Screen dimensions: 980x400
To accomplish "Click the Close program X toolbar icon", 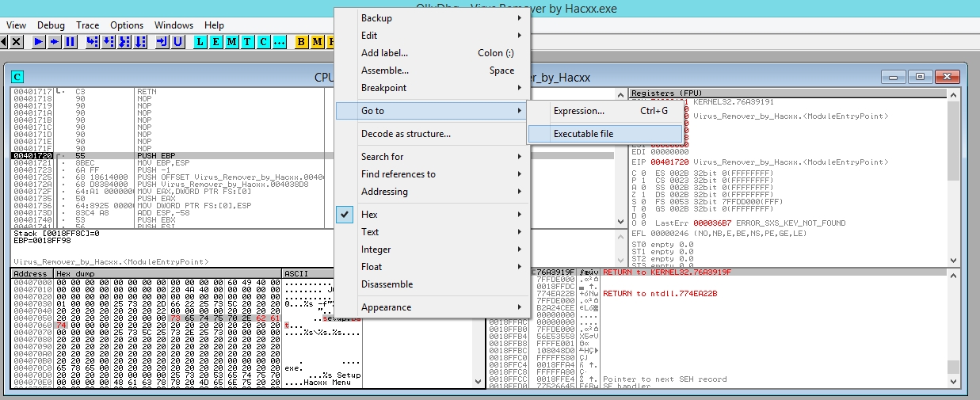I will point(17,41).
